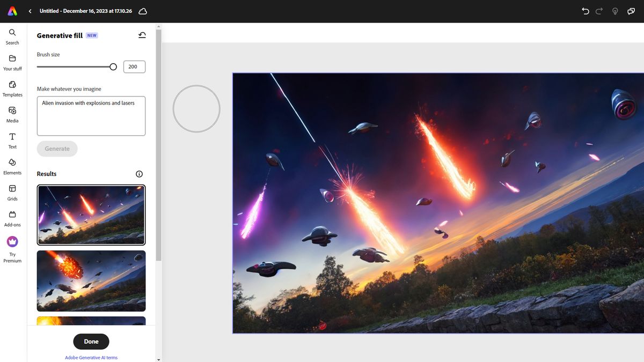Open the Add-ons panel
This screenshot has width=644, height=362.
(12, 217)
